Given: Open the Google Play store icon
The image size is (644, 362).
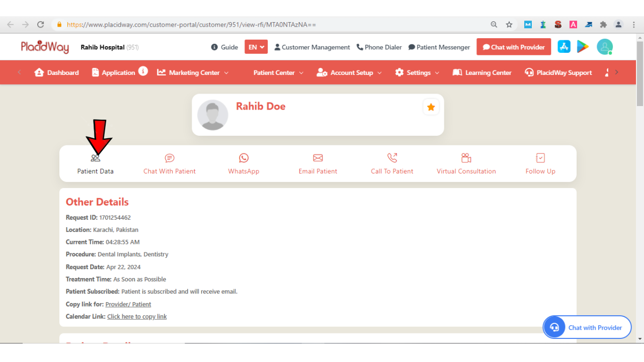Looking at the screenshot, I should [583, 47].
